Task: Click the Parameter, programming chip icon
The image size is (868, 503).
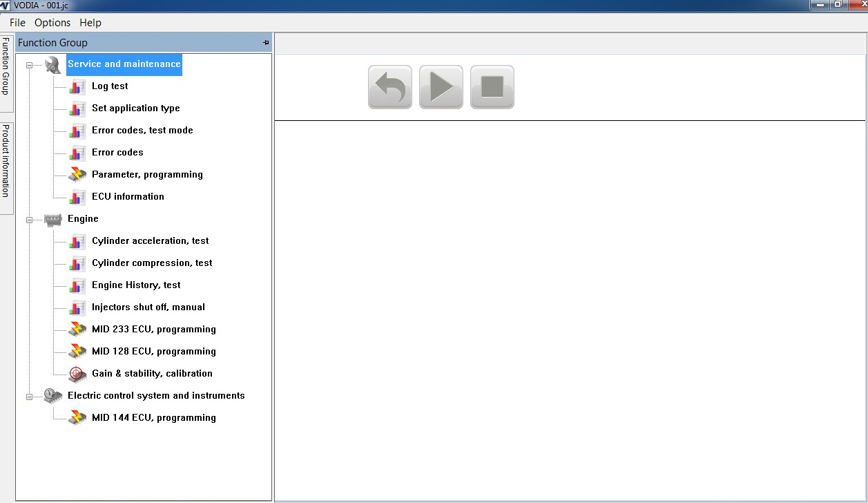Action: click(77, 175)
